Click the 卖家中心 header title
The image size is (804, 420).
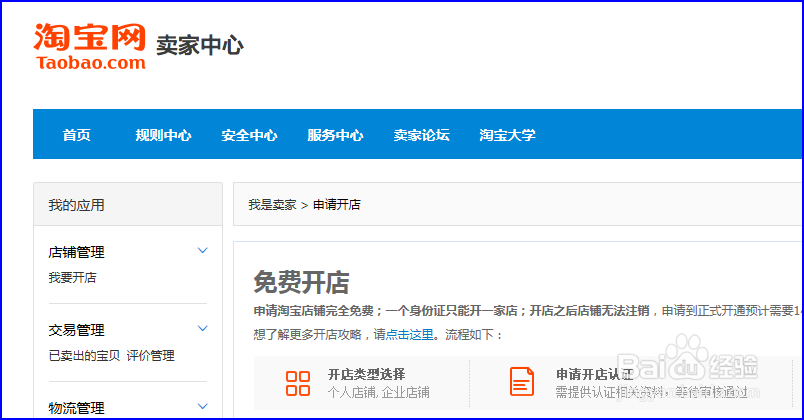(200, 45)
